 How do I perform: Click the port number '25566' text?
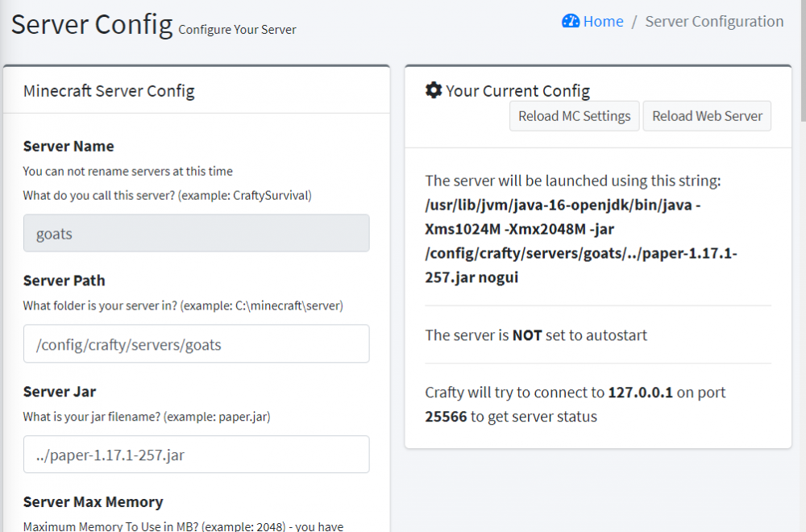point(446,417)
